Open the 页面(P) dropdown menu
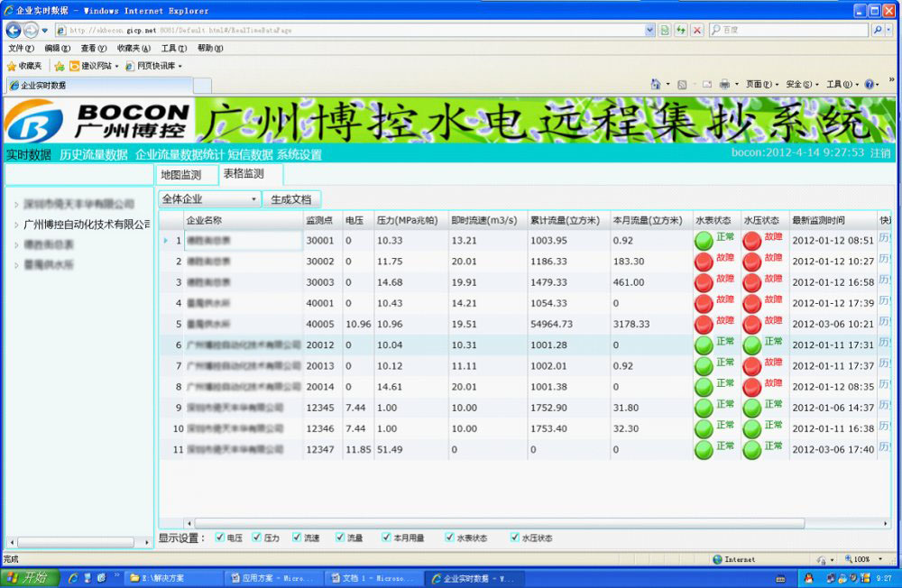Image resolution: width=902 pixels, height=588 pixels. tap(761, 85)
